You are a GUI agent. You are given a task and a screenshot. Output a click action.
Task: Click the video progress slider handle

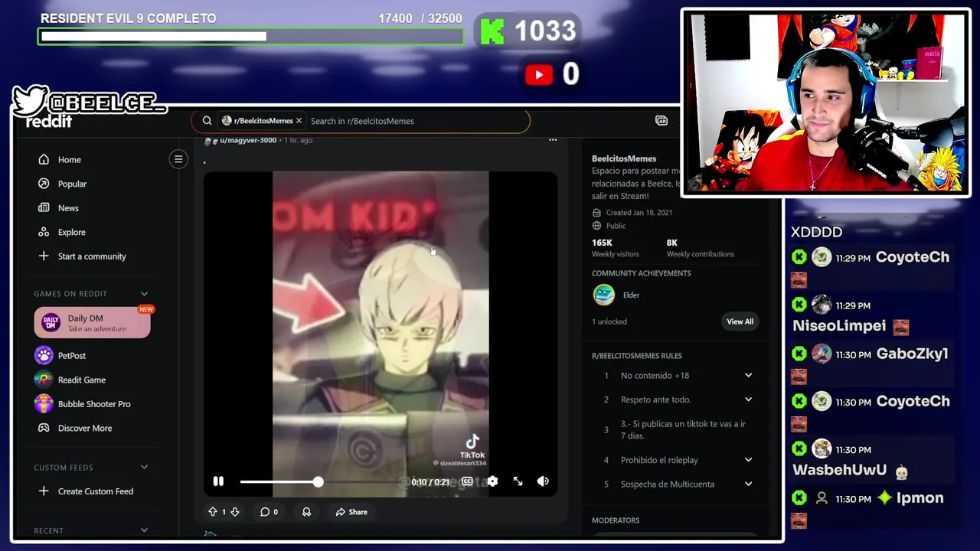[x=318, y=481]
